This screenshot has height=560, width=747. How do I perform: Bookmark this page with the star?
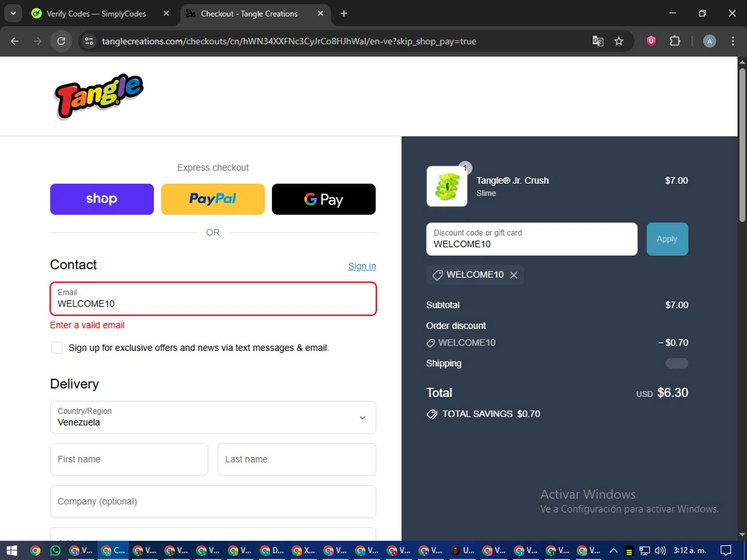click(619, 41)
